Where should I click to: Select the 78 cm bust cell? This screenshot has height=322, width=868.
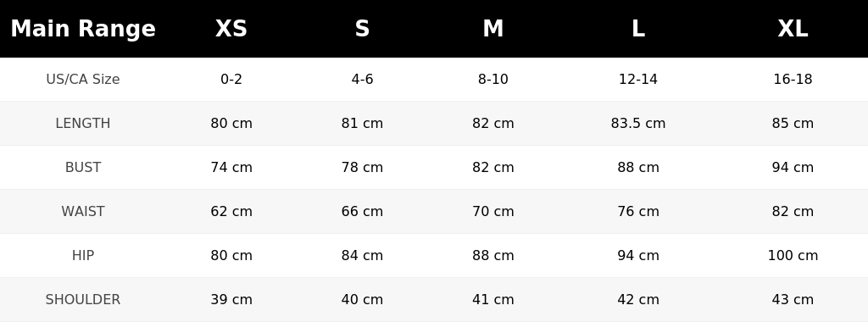click(362, 167)
